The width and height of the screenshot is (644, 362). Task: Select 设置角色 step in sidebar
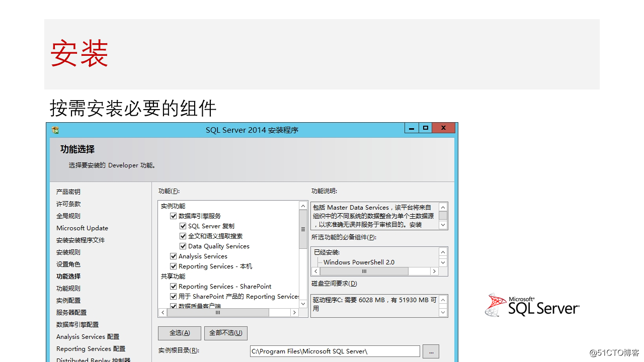[68, 264]
